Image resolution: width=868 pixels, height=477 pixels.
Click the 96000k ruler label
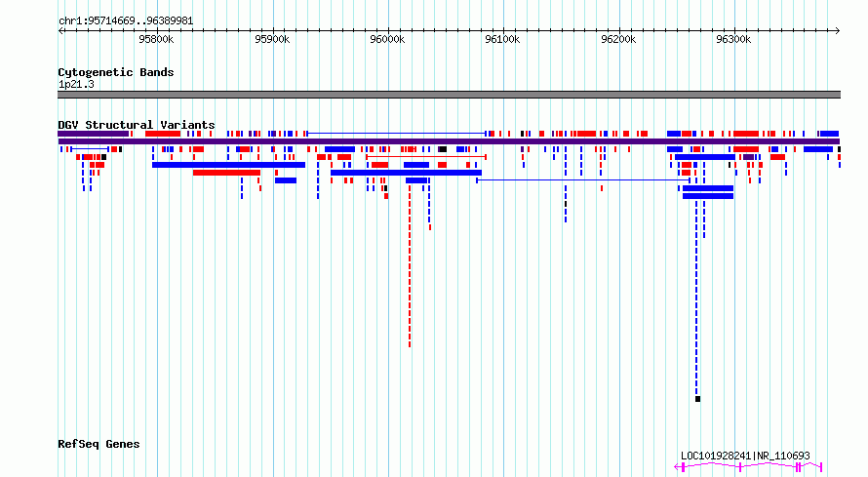[387, 39]
